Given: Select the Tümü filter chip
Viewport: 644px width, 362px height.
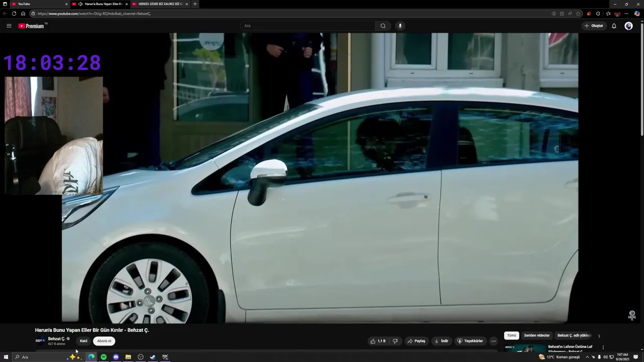Looking at the screenshot, I should click(512, 335).
